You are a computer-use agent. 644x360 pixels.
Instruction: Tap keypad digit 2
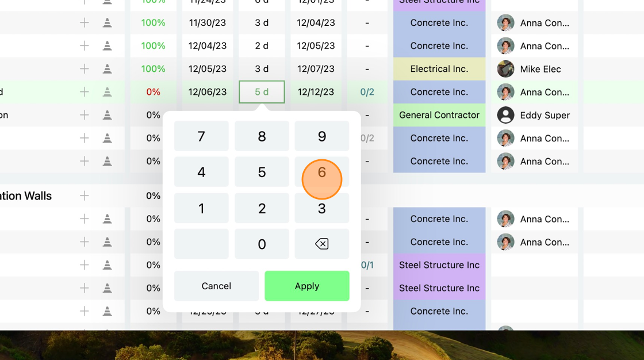(262, 208)
